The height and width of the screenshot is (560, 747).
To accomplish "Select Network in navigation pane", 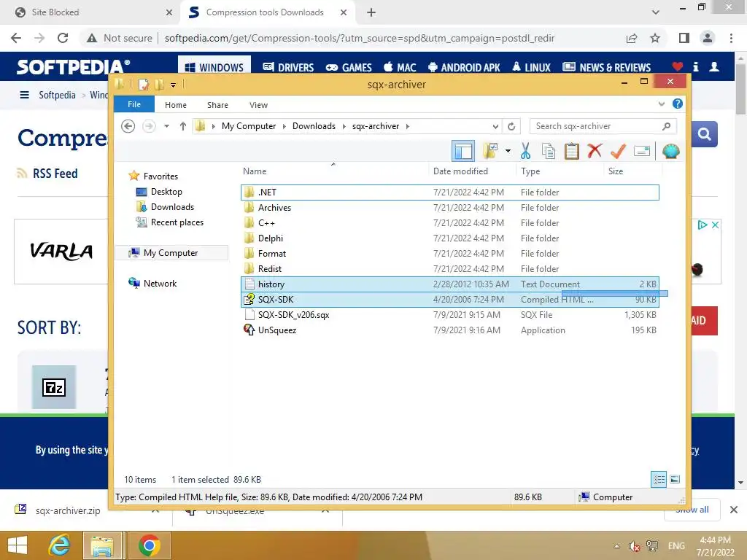I will (x=160, y=284).
